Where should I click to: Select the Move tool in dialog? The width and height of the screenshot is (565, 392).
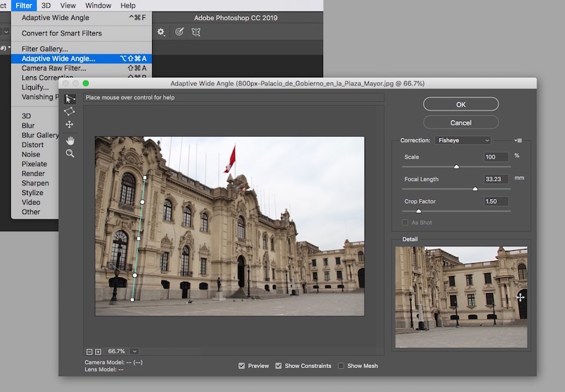coord(69,124)
